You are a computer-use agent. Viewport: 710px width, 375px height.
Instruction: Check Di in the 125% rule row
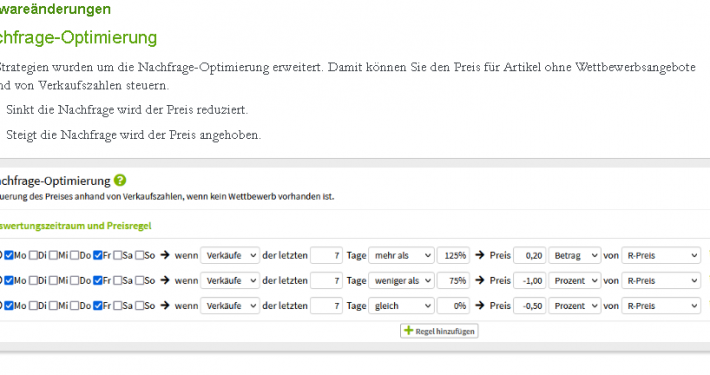click(33, 255)
